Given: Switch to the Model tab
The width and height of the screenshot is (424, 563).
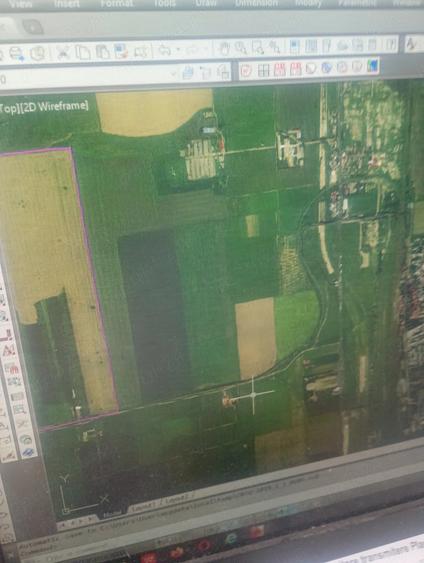Looking at the screenshot, I should pyautogui.click(x=112, y=515).
